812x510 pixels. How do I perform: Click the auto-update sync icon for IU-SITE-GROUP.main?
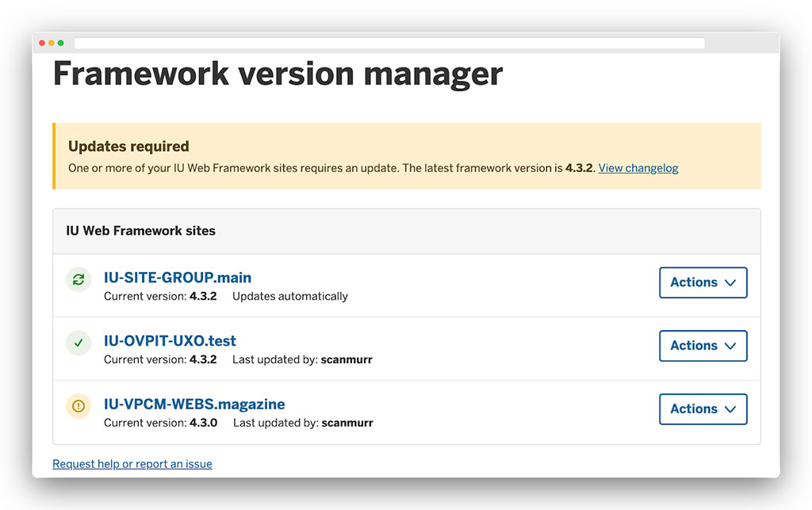tap(79, 280)
